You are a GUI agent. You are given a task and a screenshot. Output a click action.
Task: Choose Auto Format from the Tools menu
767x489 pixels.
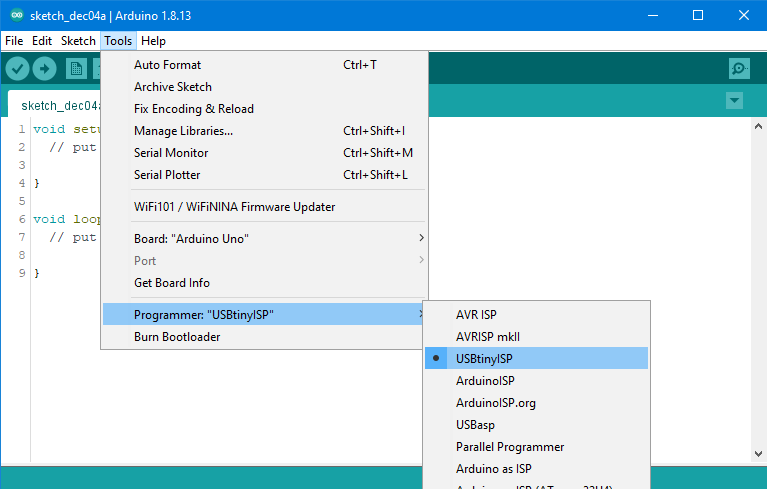264,65
